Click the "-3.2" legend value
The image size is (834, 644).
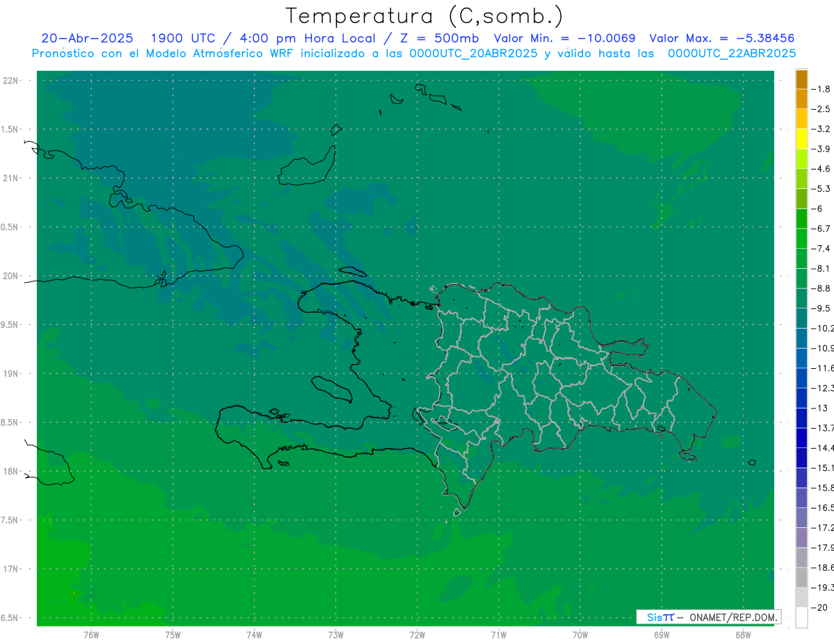[821, 129]
